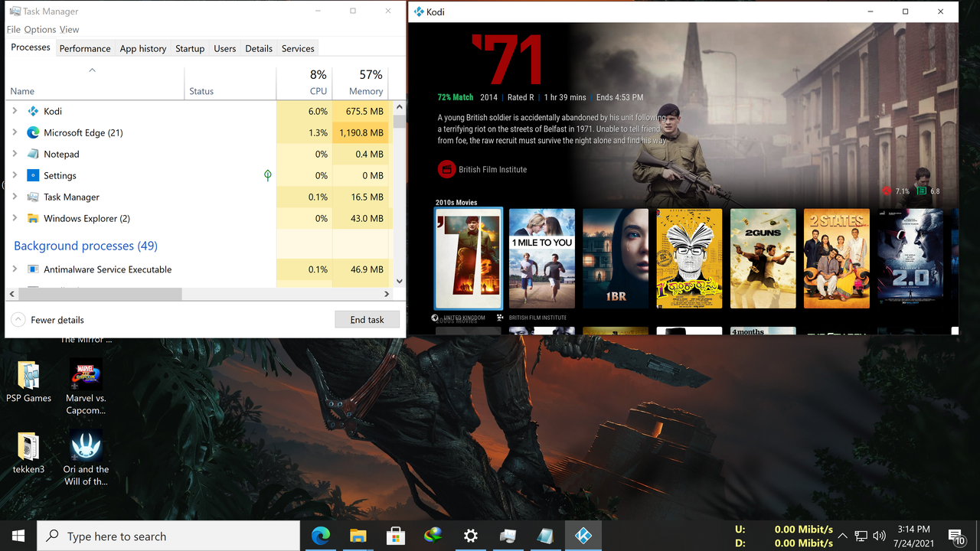The width and height of the screenshot is (980, 551).
Task: Sort processes by CPU column
Action: tap(304, 83)
